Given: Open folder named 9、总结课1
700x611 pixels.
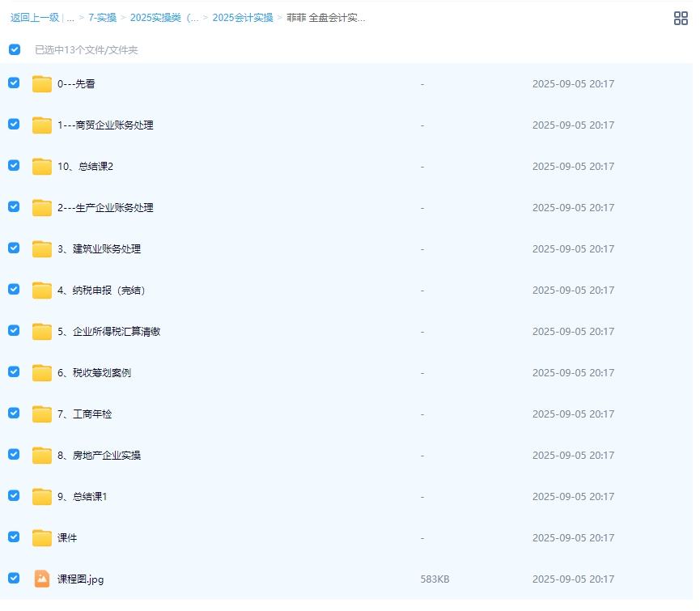Looking at the screenshot, I should click(x=83, y=497).
